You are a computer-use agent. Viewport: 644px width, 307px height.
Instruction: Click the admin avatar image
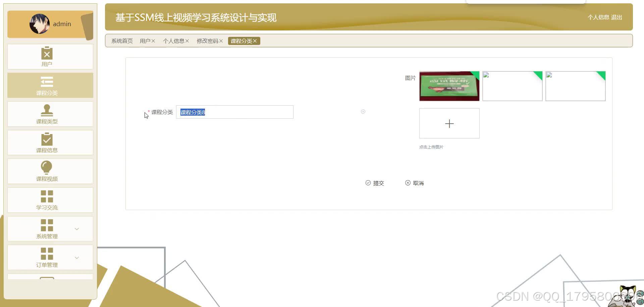39,24
